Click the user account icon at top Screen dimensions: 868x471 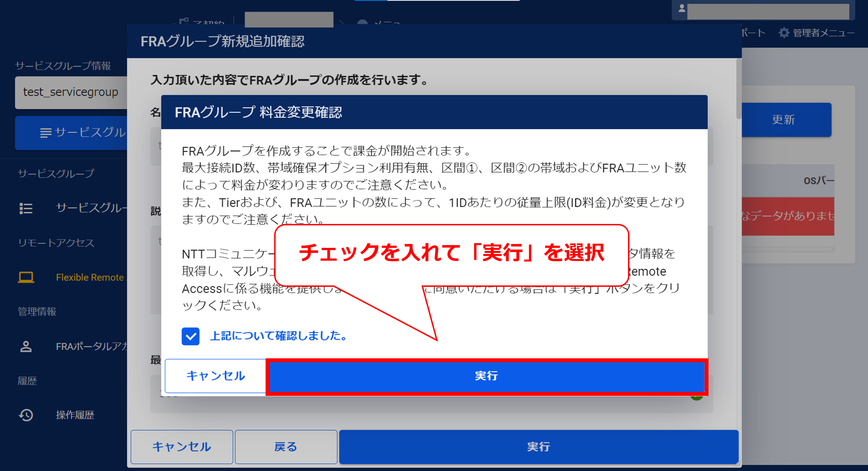(682, 9)
